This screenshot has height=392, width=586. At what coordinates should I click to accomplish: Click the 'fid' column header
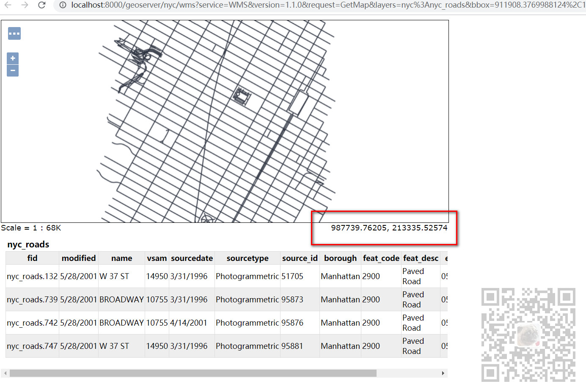(x=32, y=258)
